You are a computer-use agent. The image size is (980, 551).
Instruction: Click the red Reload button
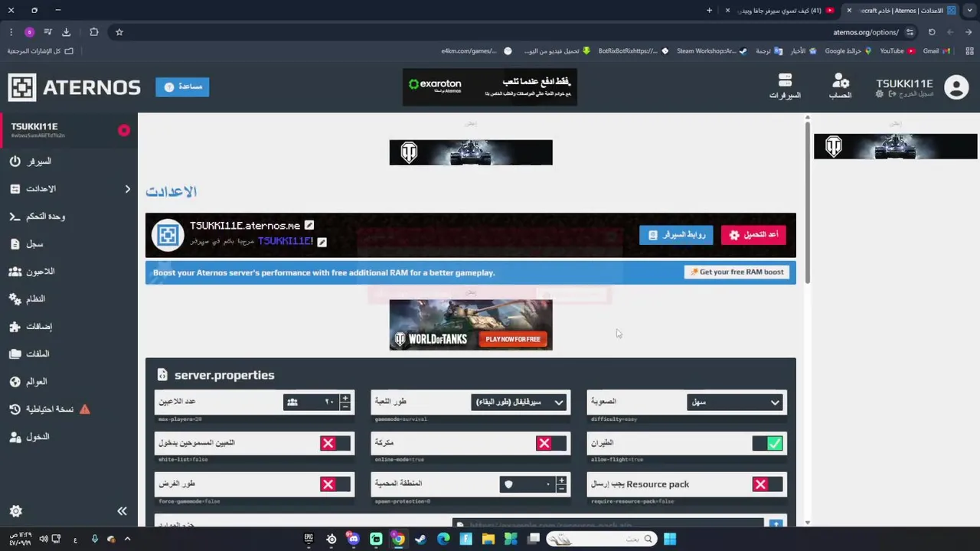point(753,235)
